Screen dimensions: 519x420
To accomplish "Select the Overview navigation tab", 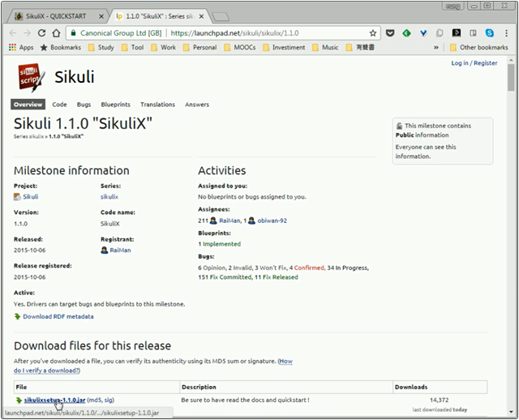I will (x=28, y=105).
